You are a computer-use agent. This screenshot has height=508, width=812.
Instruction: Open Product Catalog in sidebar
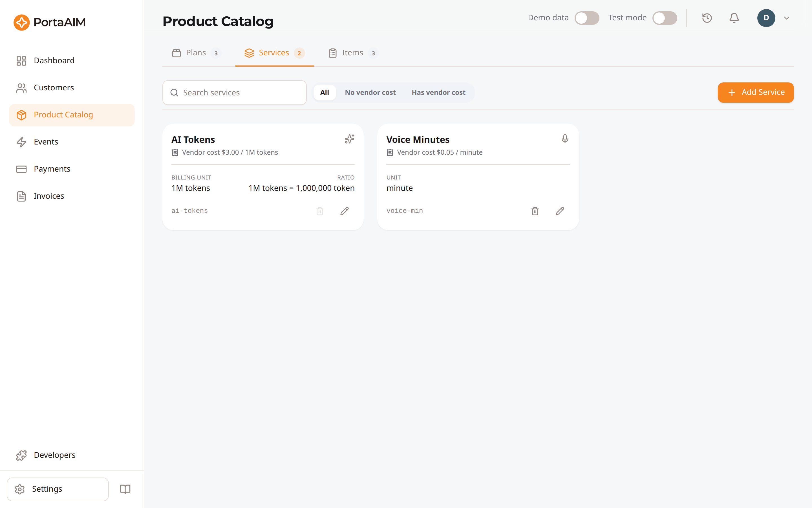72,115
